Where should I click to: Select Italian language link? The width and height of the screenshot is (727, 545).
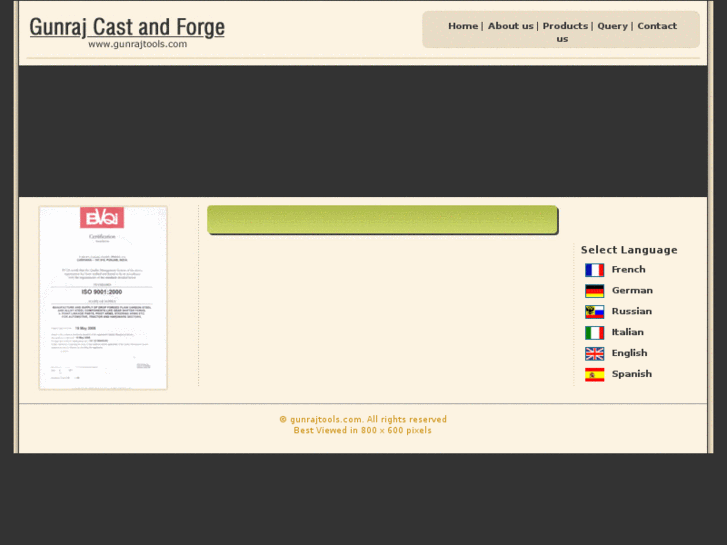pyautogui.click(x=627, y=332)
